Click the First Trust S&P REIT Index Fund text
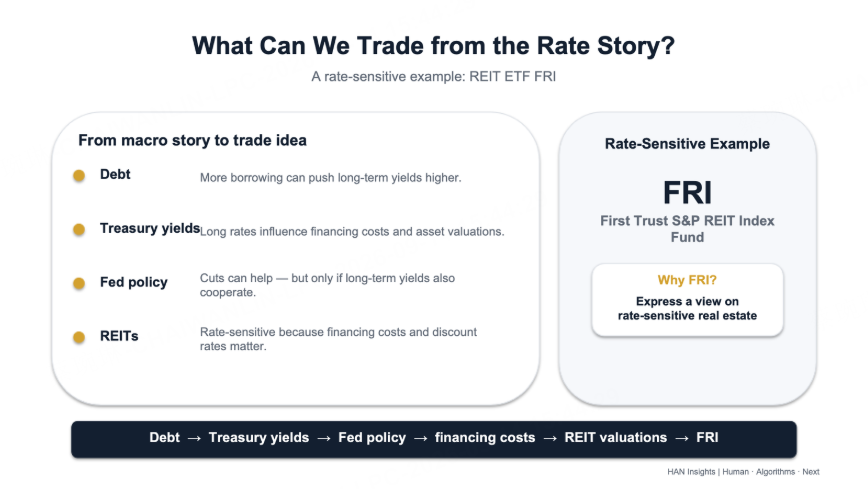 pyautogui.click(x=687, y=229)
